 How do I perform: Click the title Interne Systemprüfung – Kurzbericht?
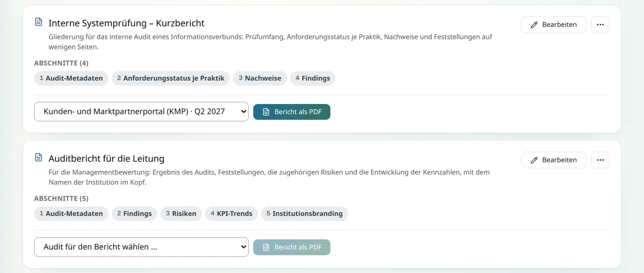point(126,23)
